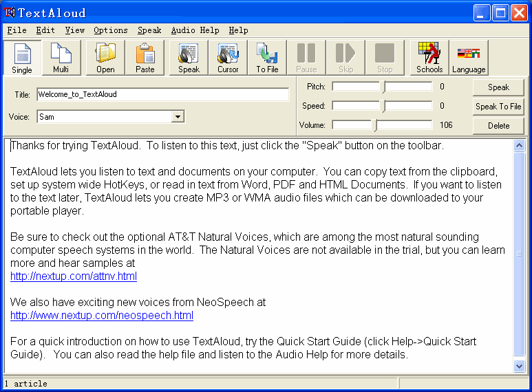Click the Speed slider thumb
The height and width of the screenshot is (392, 532).
click(384, 106)
